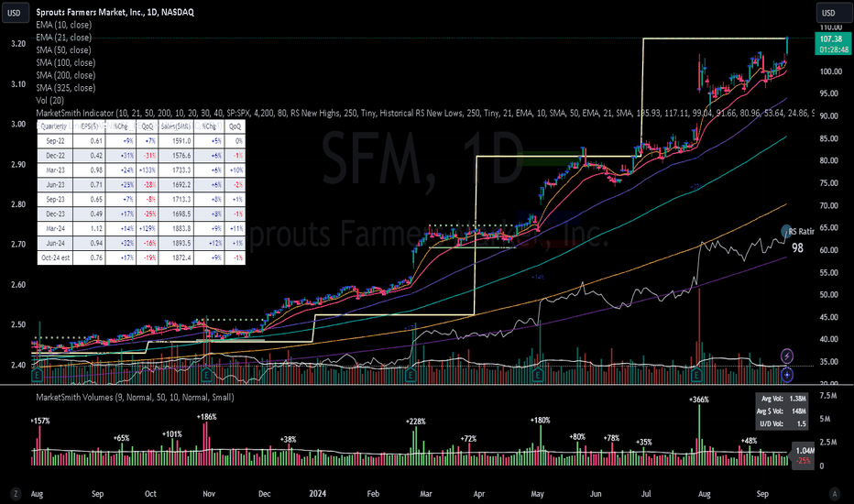Open the earnings E marker near Nov

(x=206, y=375)
